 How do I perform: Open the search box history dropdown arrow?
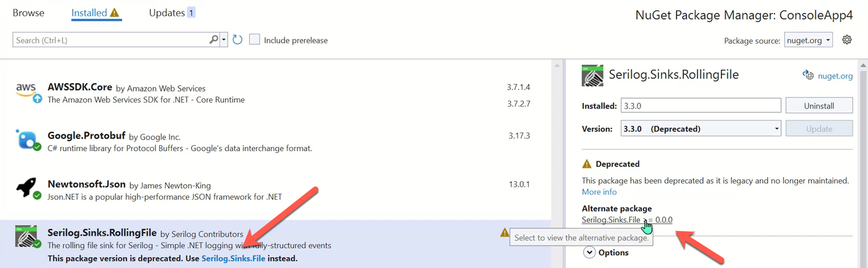224,40
